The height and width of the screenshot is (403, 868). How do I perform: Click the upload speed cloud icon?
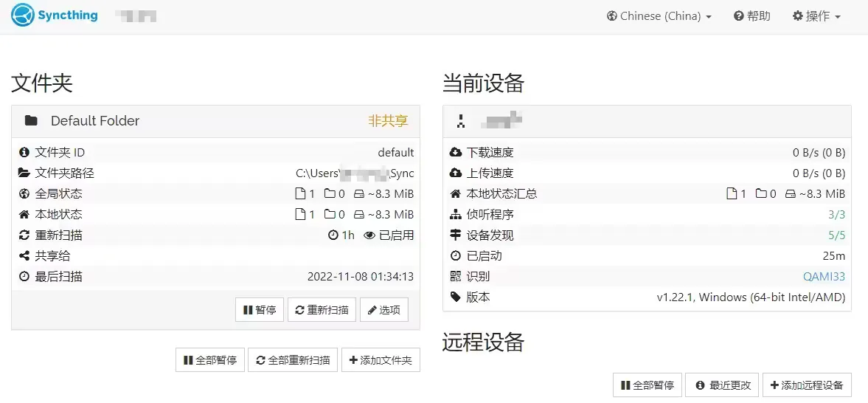coord(455,173)
